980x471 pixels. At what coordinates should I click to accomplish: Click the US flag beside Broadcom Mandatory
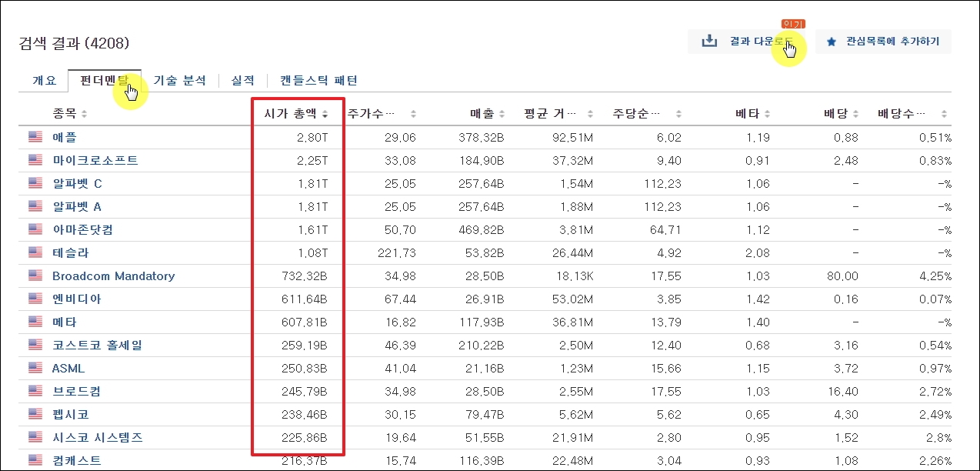(35, 276)
